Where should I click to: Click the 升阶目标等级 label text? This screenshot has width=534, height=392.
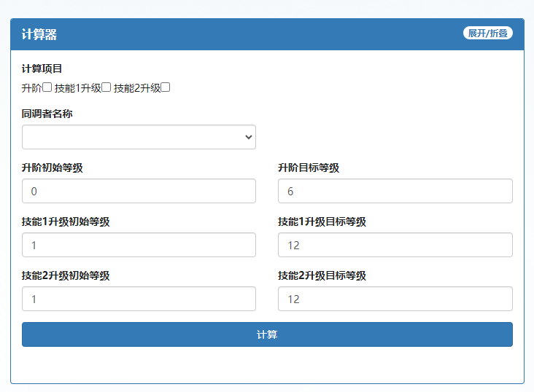[x=309, y=168]
